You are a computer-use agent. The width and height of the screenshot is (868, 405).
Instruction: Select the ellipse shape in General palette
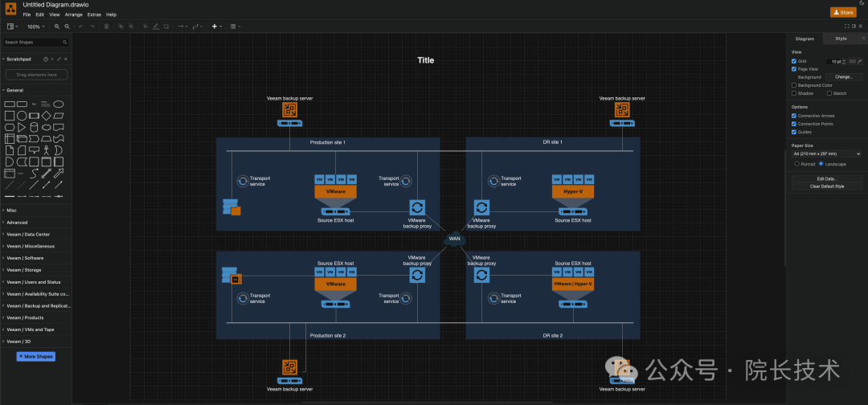coord(58,104)
